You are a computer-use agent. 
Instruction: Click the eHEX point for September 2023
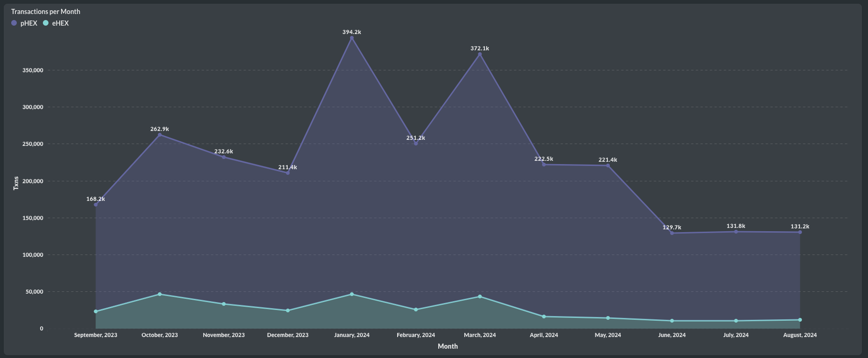pyautogui.click(x=96, y=311)
